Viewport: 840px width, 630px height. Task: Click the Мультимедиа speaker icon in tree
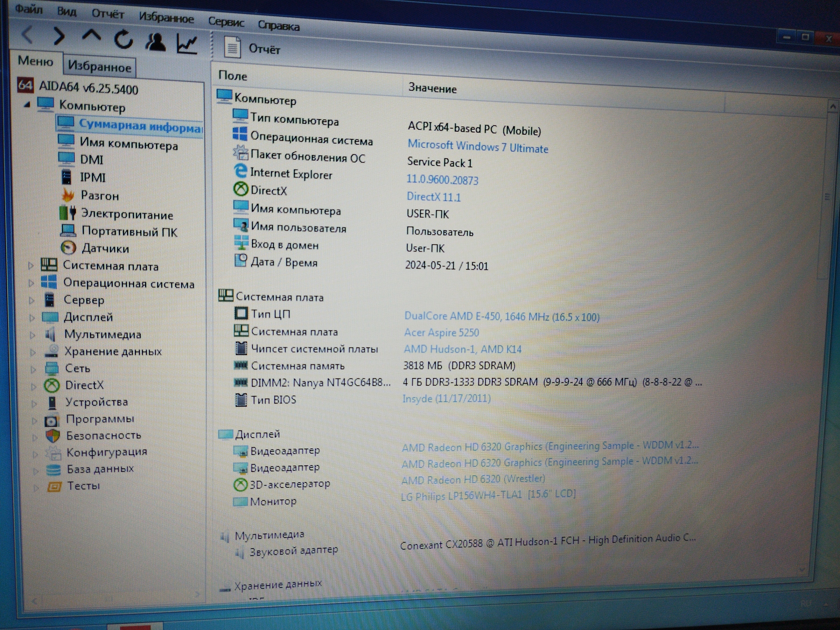coord(50,334)
